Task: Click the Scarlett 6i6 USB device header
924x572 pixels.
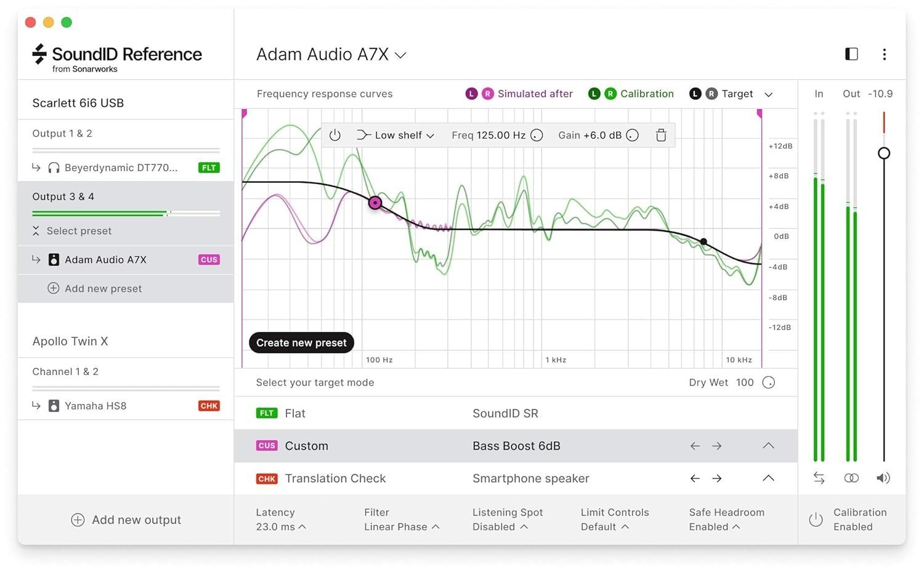Action: coord(78,103)
